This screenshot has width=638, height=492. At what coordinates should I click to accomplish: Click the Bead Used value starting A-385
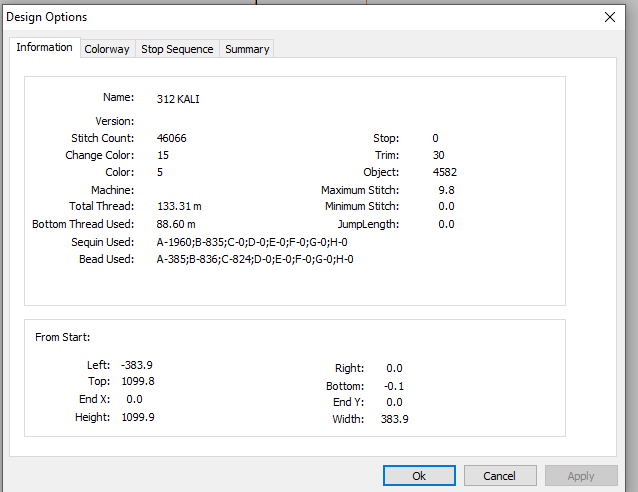(x=255, y=259)
